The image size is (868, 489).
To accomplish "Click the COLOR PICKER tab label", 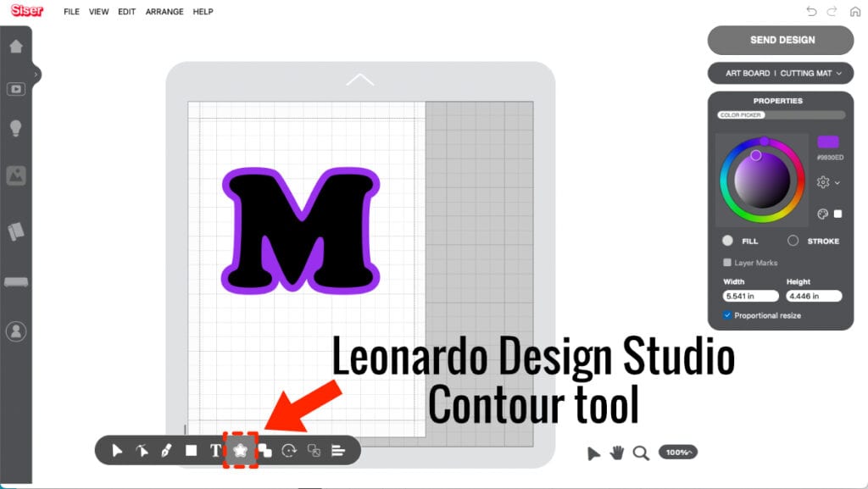I will point(741,115).
